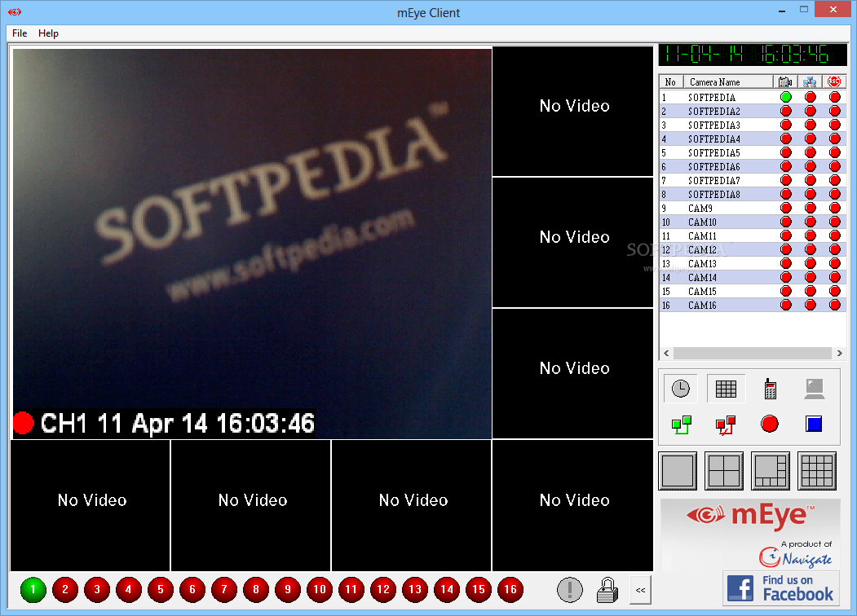This screenshot has width=857, height=616.
Task: Open the Help menu
Action: click(x=48, y=33)
